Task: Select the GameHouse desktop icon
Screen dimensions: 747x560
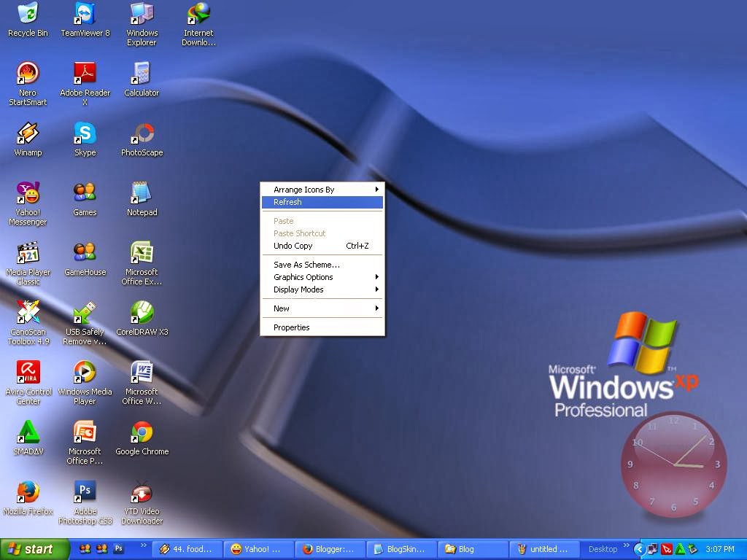Action: coord(85,260)
